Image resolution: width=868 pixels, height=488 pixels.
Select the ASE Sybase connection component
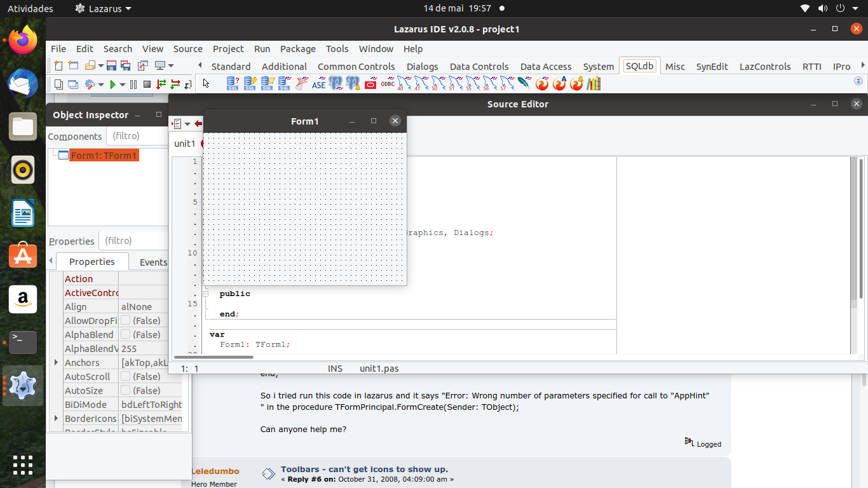point(318,83)
